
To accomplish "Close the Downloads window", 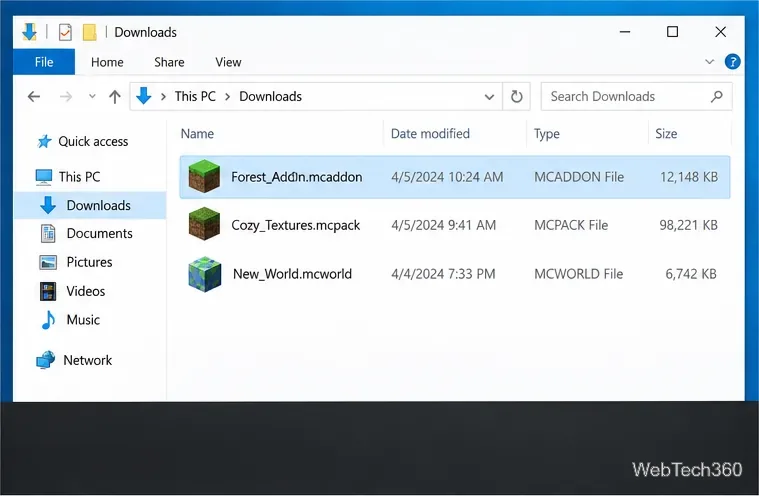I will coord(720,32).
